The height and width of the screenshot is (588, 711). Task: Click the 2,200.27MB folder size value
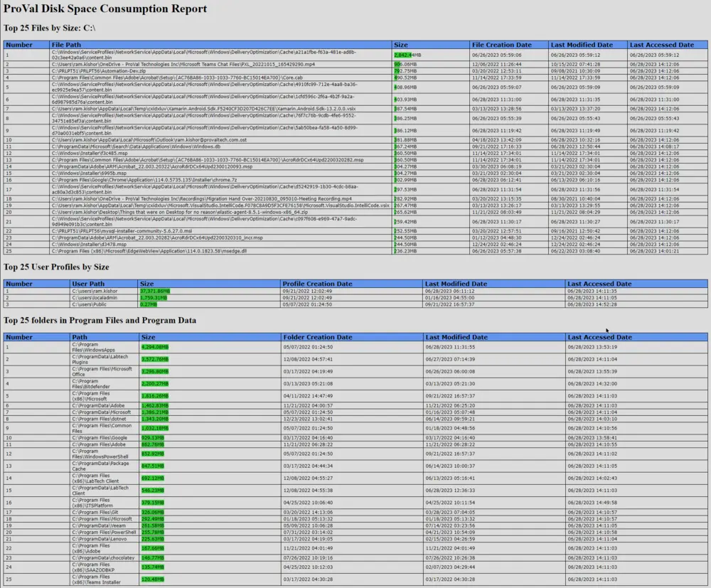(154, 384)
